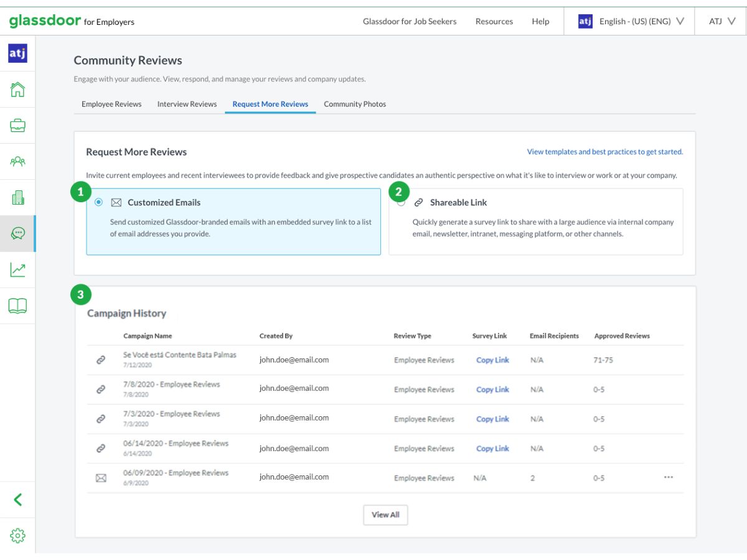747x560 pixels.
Task: Click the Community Reviews page heading
Action: click(x=128, y=60)
